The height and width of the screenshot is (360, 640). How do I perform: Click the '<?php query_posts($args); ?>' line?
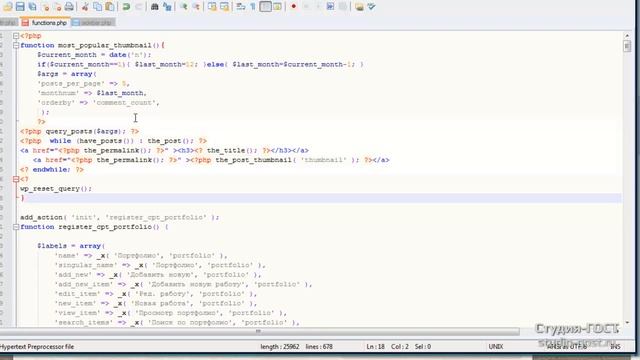[x=80, y=131]
